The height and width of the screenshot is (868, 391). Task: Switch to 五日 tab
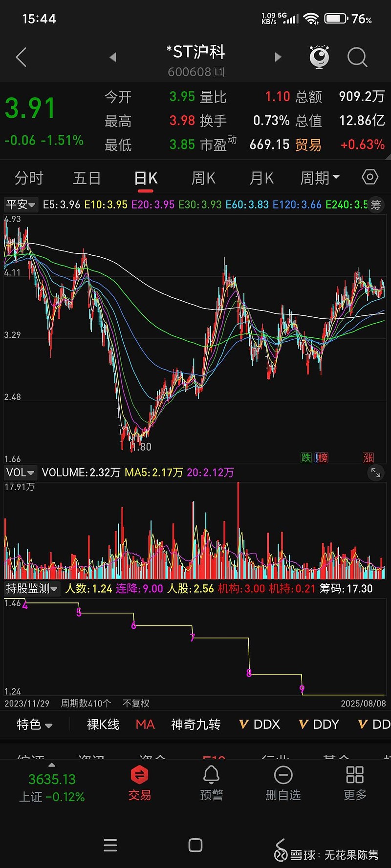(87, 178)
